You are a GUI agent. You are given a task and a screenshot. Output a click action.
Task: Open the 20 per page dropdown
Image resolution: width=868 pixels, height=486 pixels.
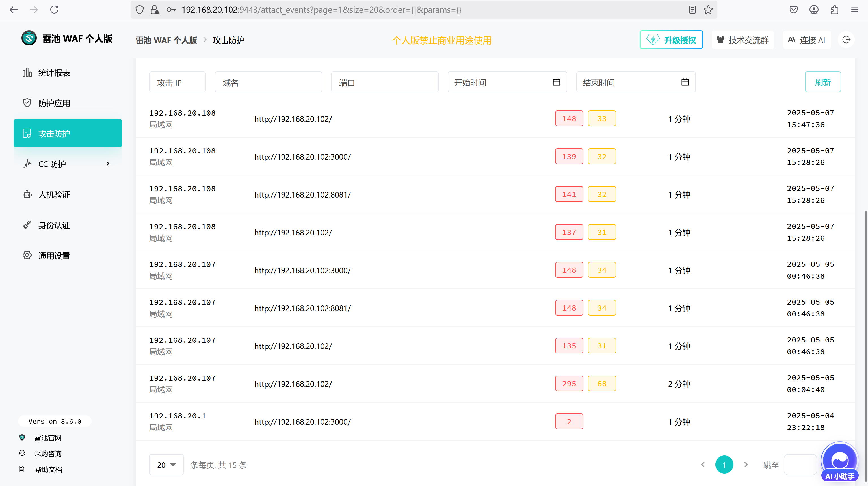166,465
